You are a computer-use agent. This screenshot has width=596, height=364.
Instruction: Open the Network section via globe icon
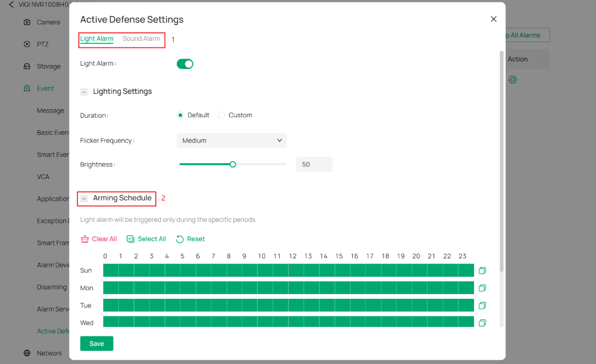(x=27, y=353)
